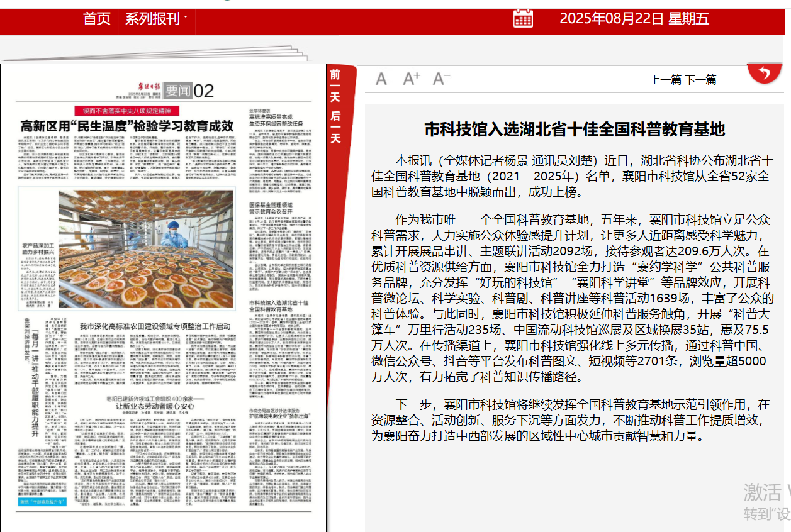Reset font size using the plain A icon
The width and height of the screenshot is (791, 532).
tap(380, 77)
